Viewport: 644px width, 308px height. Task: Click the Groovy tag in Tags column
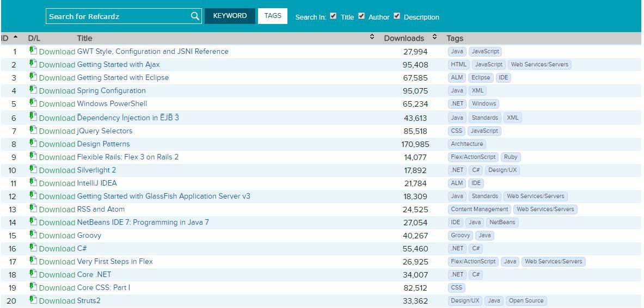(461, 235)
